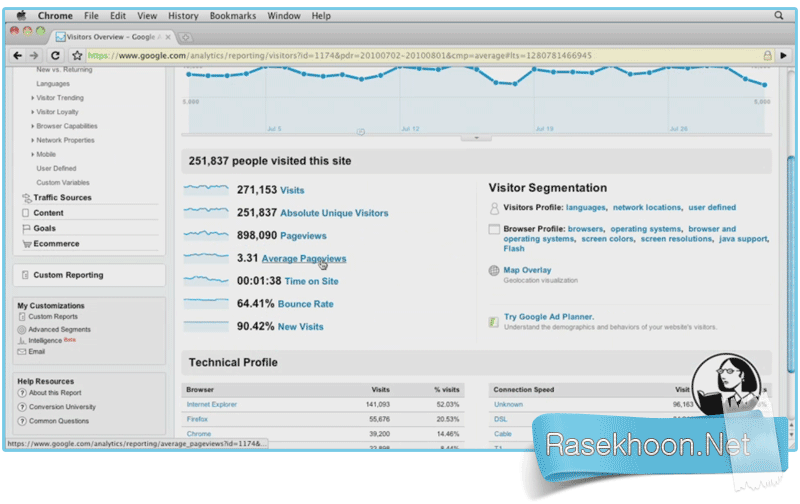Image resolution: width=800 pixels, height=504 pixels.
Task: Open the History menu
Action: click(183, 16)
